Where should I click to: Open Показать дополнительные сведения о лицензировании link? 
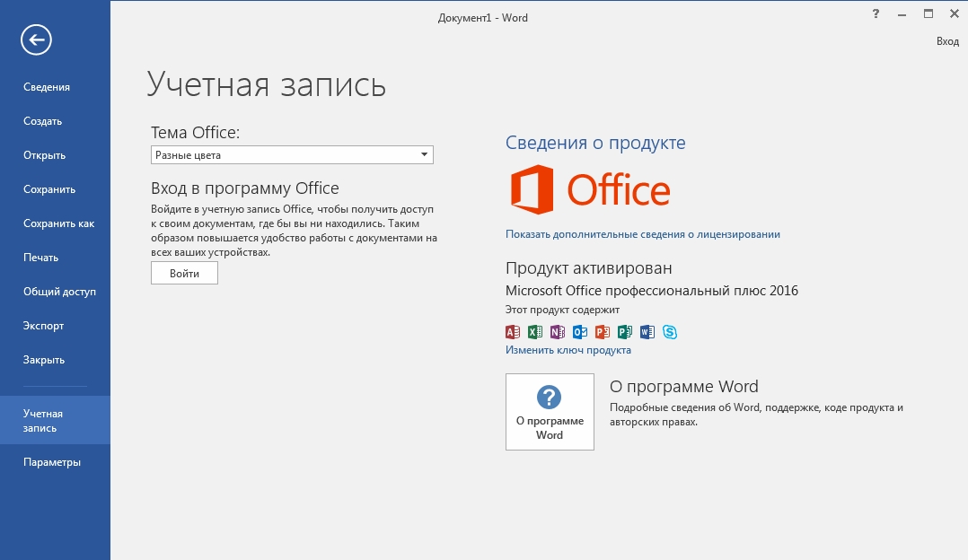(643, 234)
